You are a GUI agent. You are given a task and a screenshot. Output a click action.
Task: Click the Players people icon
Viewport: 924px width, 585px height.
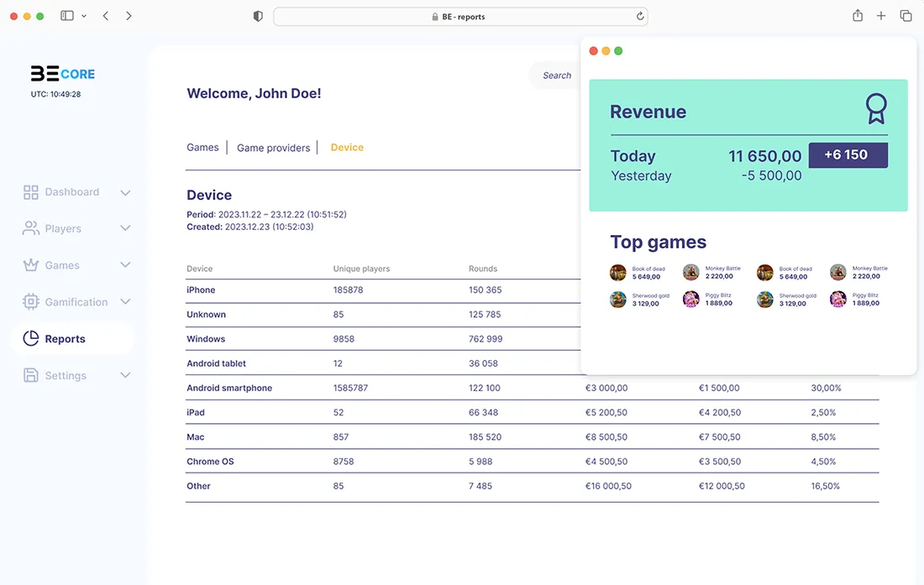[31, 228]
